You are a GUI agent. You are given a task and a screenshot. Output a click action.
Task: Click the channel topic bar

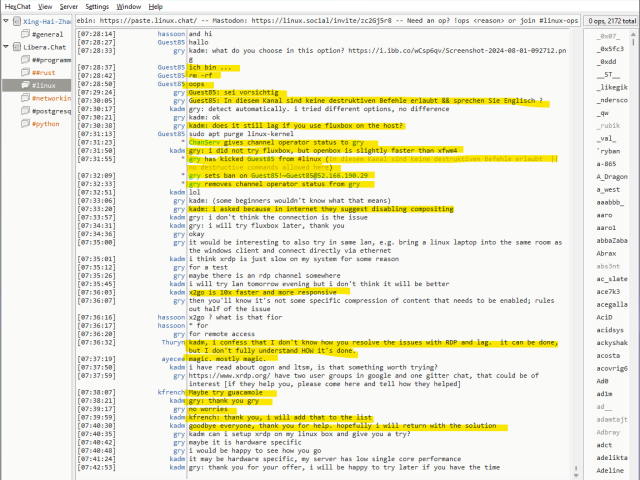(x=327, y=20)
